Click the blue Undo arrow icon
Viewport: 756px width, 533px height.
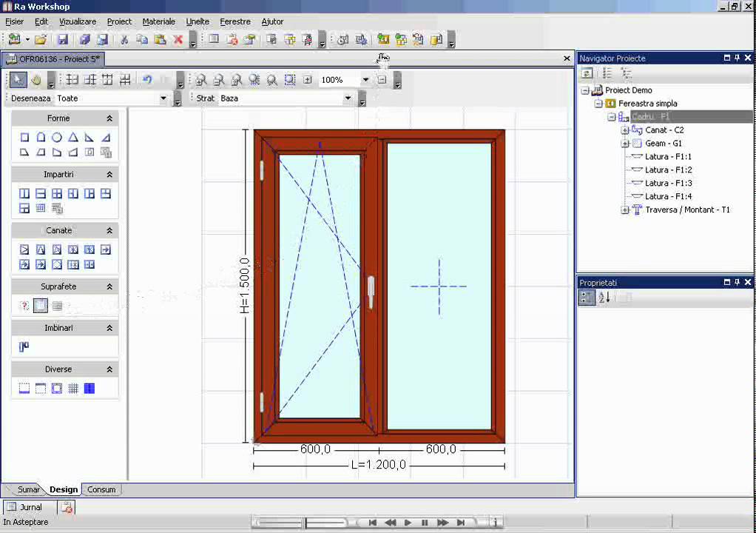pos(147,80)
